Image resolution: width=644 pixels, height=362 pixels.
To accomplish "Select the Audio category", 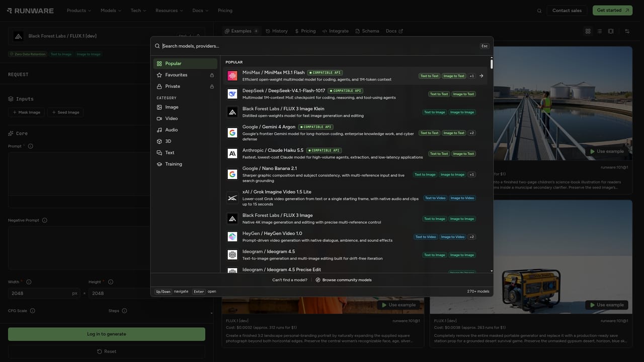I will coord(185,130).
